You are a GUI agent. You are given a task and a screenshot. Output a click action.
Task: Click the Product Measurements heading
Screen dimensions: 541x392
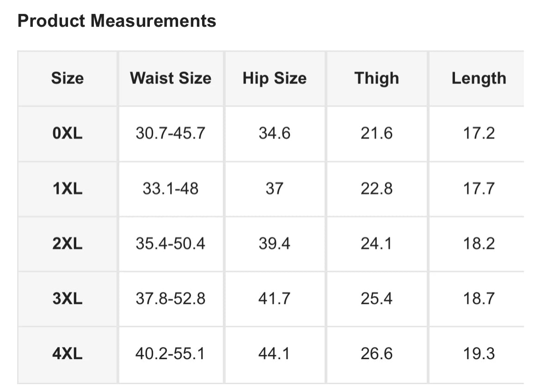pyautogui.click(x=117, y=21)
